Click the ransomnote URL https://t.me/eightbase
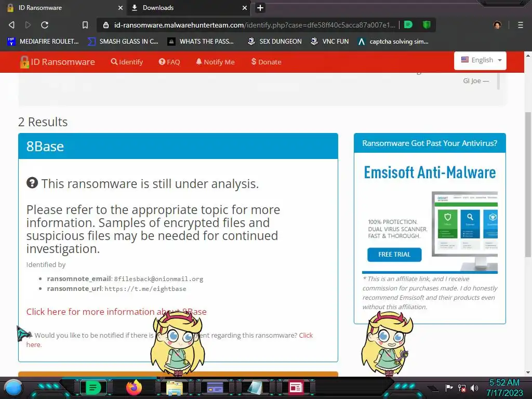532x399 pixels. point(145,289)
